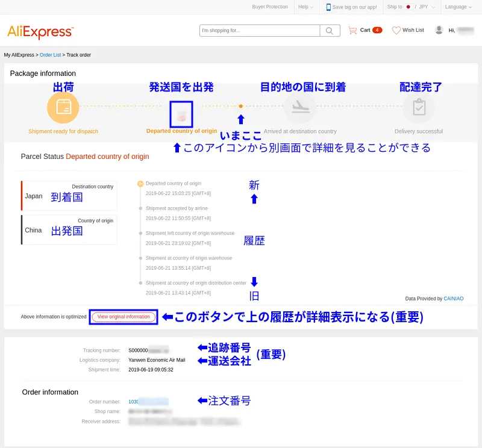
Task: Select the Delivery successful clipboard icon
Action: (x=419, y=107)
